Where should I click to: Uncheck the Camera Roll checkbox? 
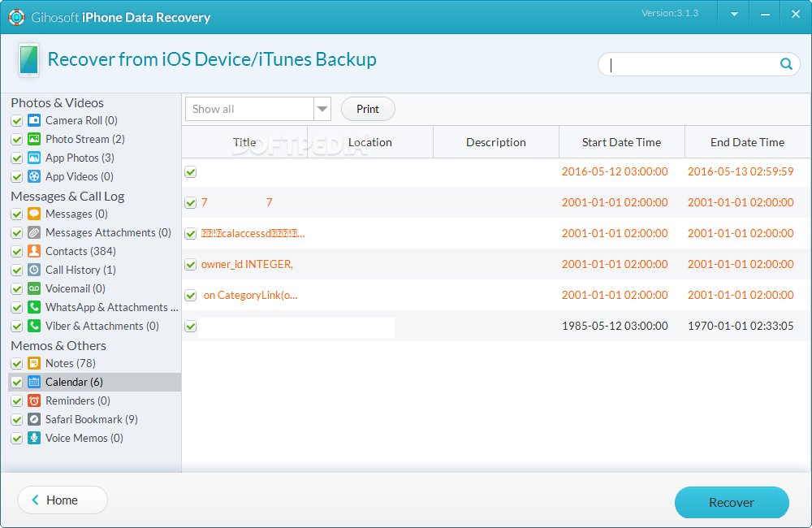pyautogui.click(x=16, y=121)
